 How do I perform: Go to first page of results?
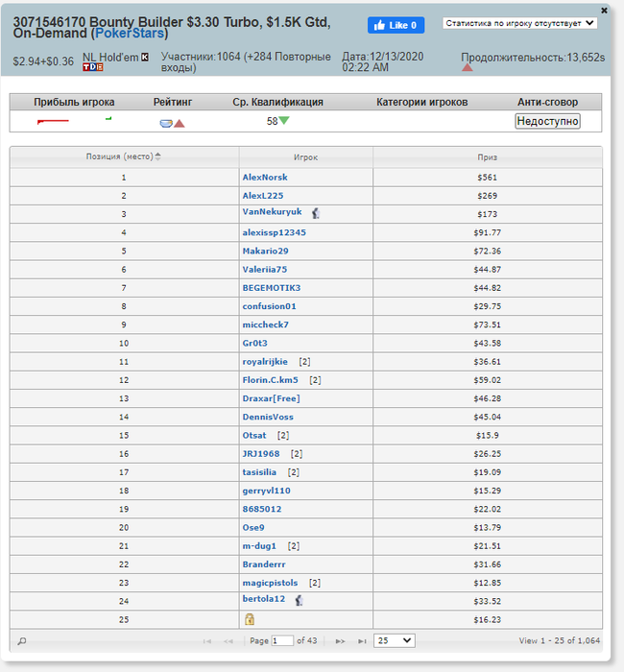(207, 641)
